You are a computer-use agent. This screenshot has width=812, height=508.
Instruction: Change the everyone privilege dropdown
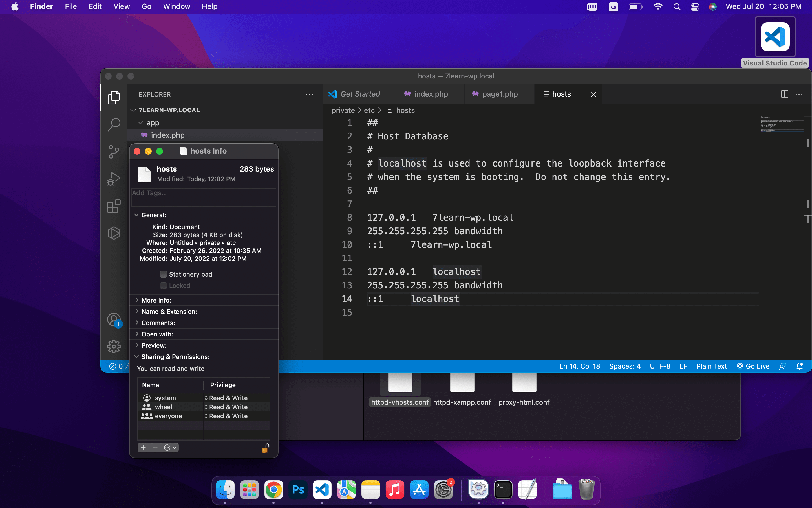pos(226,416)
